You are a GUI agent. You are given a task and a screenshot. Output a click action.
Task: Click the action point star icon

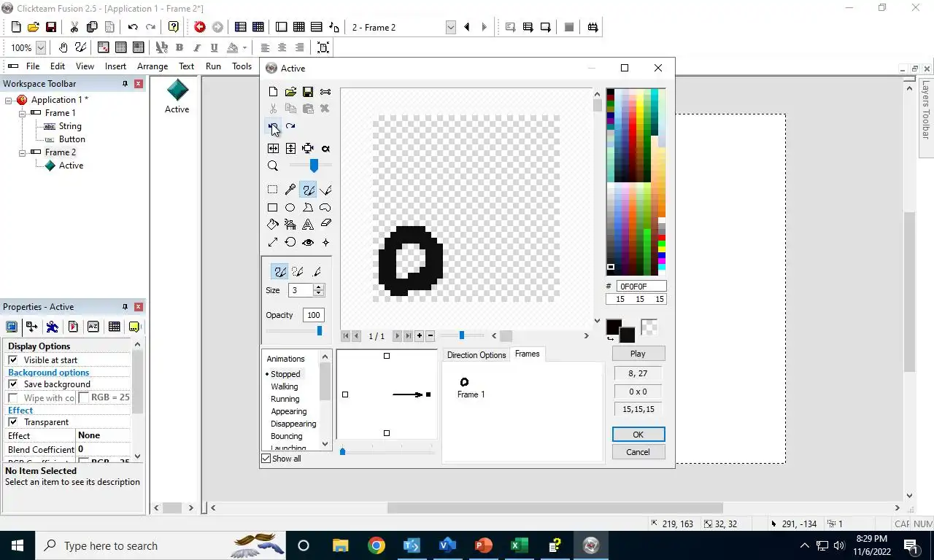point(325,242)
